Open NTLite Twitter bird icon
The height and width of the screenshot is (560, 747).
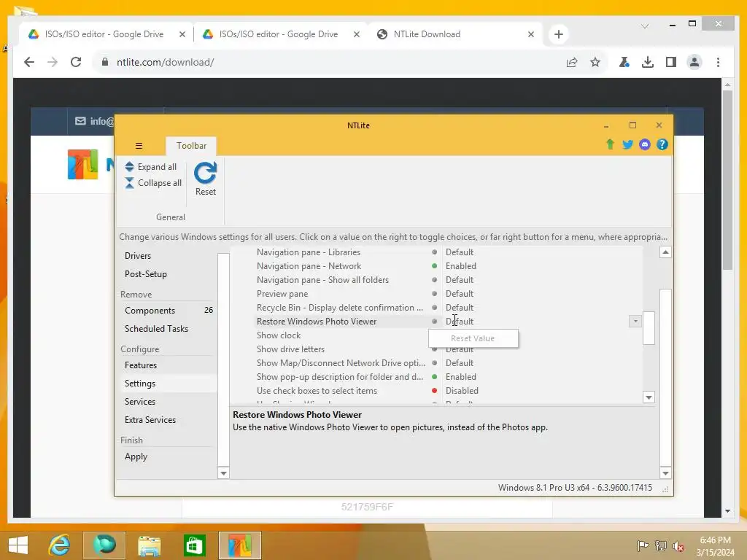(x=627, y=144)
